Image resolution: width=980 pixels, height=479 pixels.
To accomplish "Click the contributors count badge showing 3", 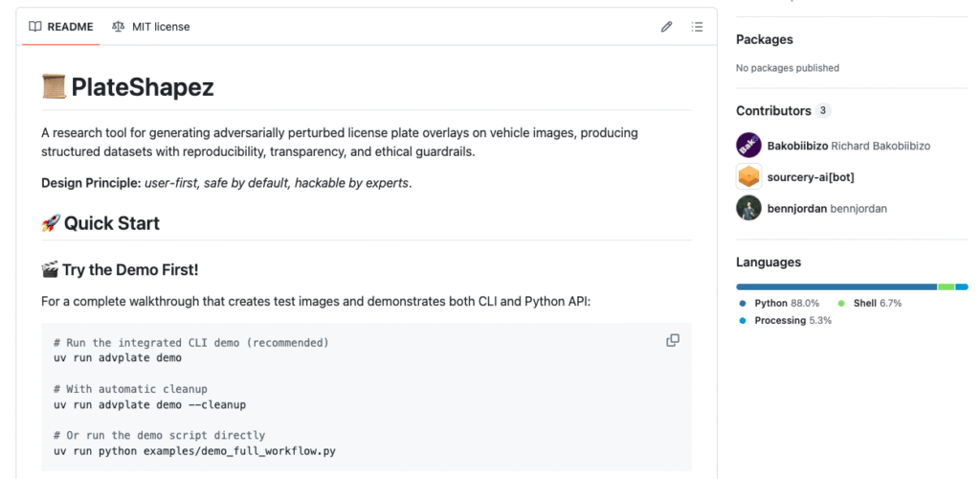I will tap(824, 111).
